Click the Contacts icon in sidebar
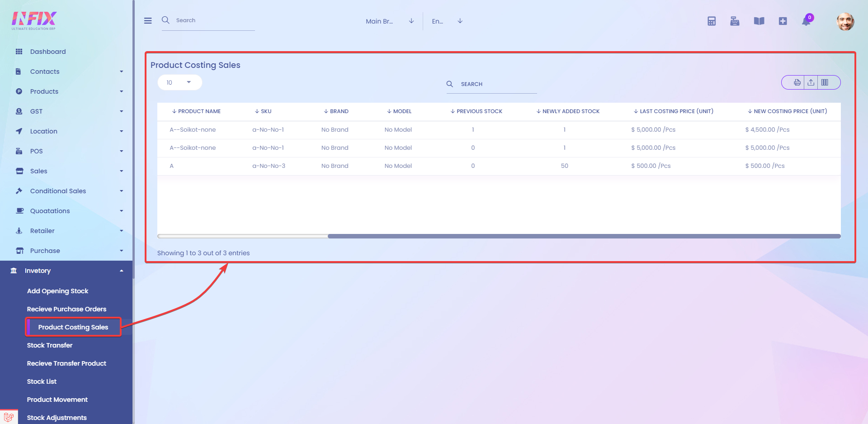868x424 pixels. [x=19, y=71]
